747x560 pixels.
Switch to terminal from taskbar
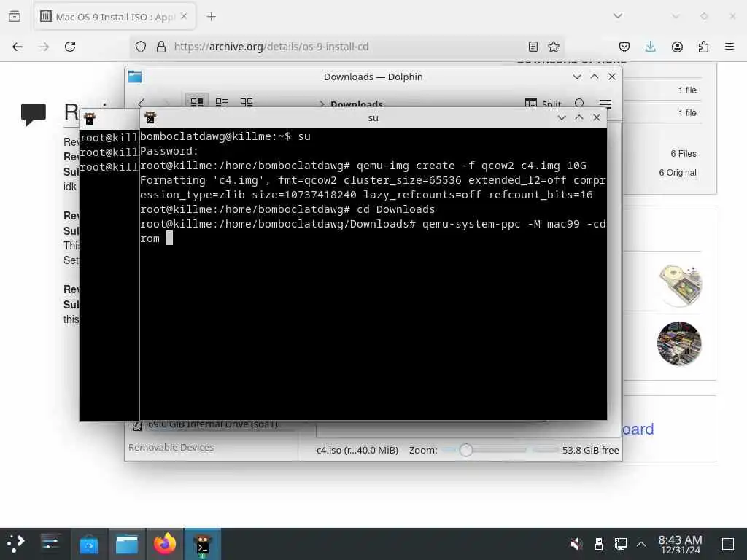[203, 544]
